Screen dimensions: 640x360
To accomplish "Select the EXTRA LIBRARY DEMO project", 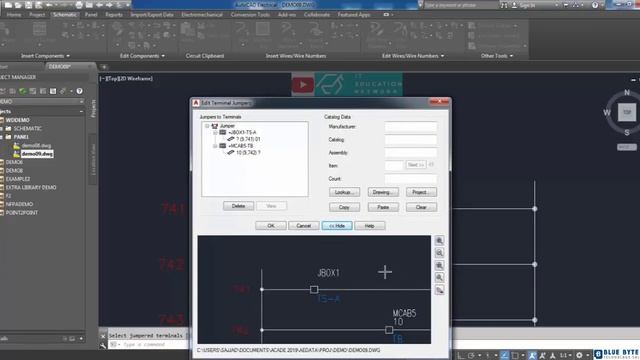I will pos(31,187).
